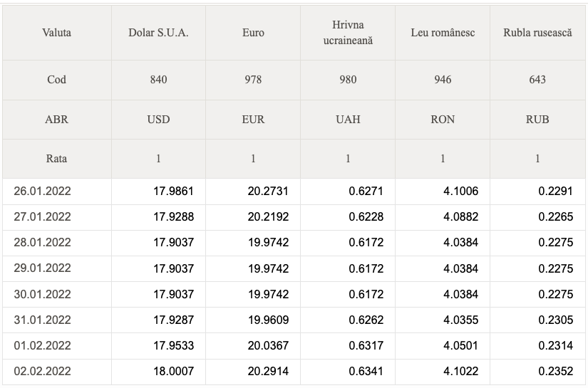The image size is (588, 388).
Task: Click the 31.01.2022 date cell
Action: click(56, 320)
